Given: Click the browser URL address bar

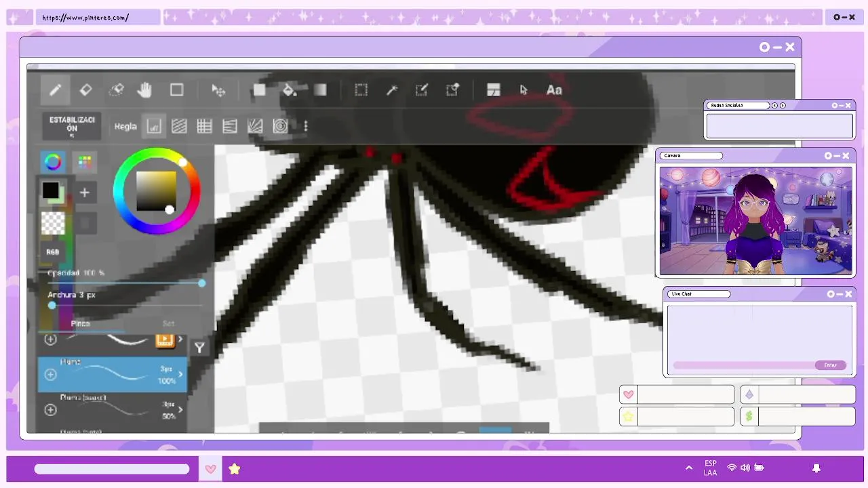Looking at the screenshot, I should pos(98,18).
